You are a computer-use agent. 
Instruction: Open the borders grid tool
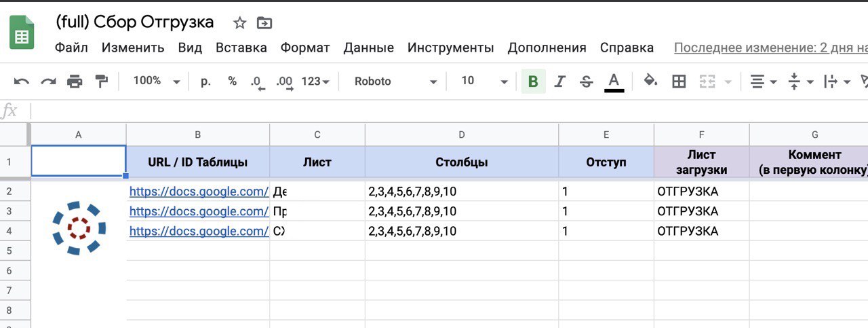tap(679, 81)
